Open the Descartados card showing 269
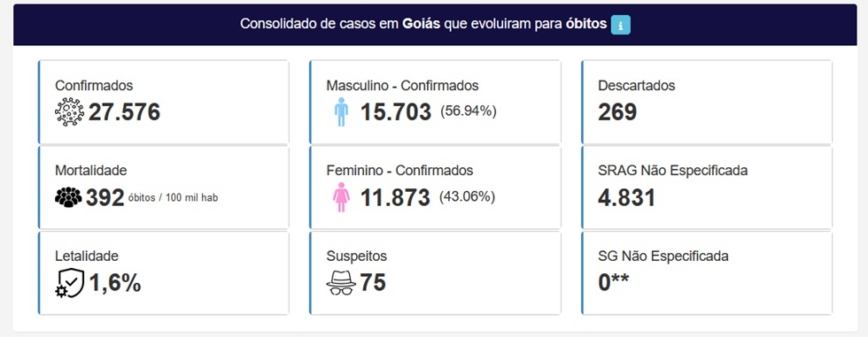Image resolution: width=868 pixels, height=337 pixels. click(x=707, y=103)
